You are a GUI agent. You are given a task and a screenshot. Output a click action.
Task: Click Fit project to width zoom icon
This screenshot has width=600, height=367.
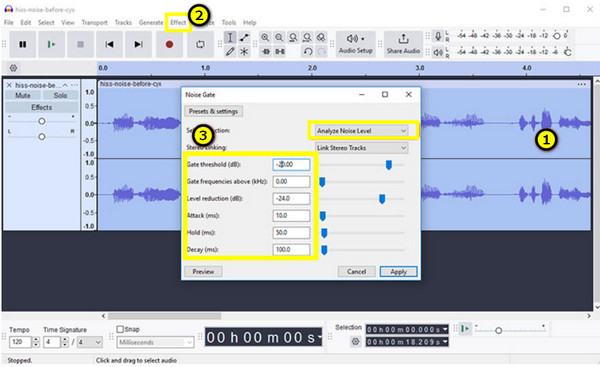pyautogui.click(x=307, y=38)
